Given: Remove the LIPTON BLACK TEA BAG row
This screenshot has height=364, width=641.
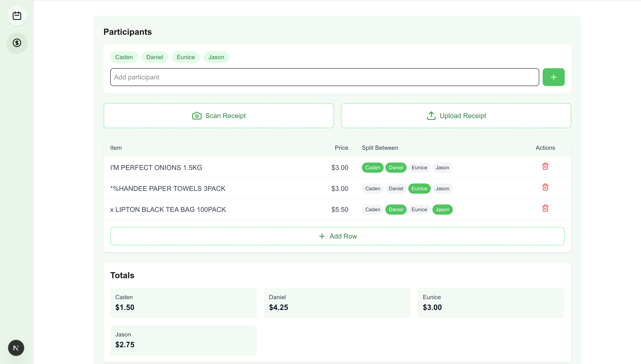Looking at the screenshot, I should (545, 208).
